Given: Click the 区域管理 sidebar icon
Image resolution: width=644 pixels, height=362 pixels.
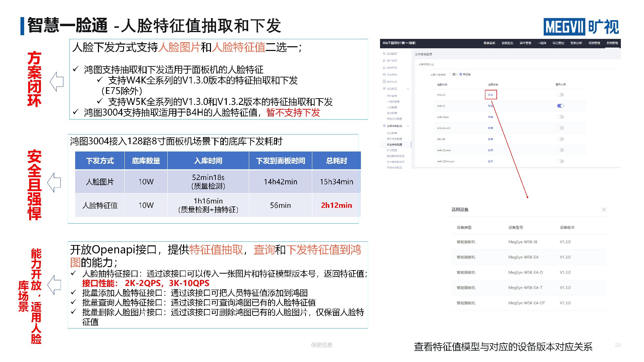Looking at the screenshot, I should pos(384,54).
